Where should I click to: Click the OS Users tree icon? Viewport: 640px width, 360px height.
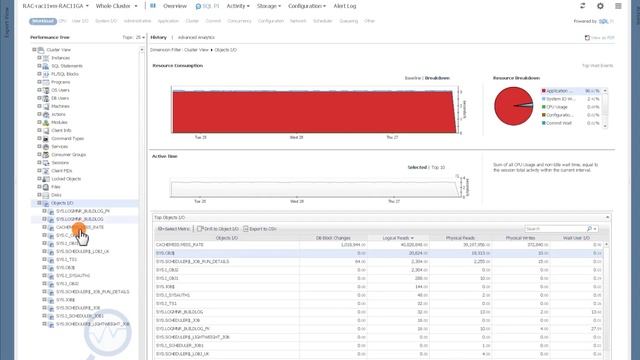46,90
